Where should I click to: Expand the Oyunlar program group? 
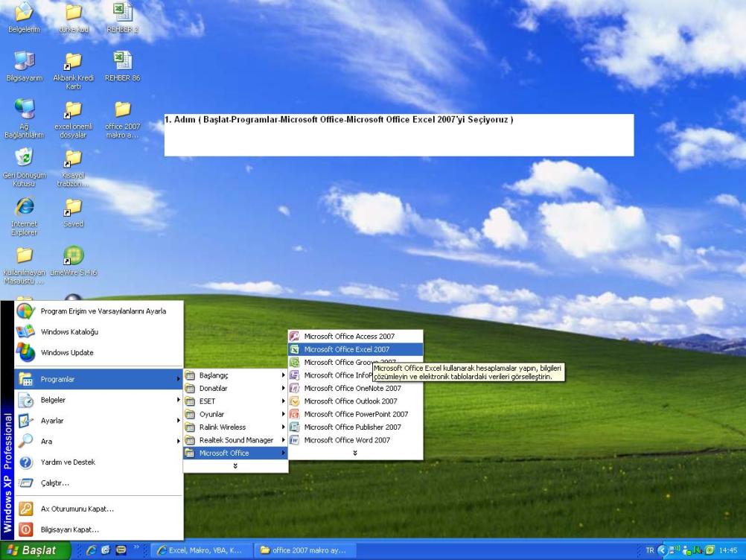[x=235, y=414]
